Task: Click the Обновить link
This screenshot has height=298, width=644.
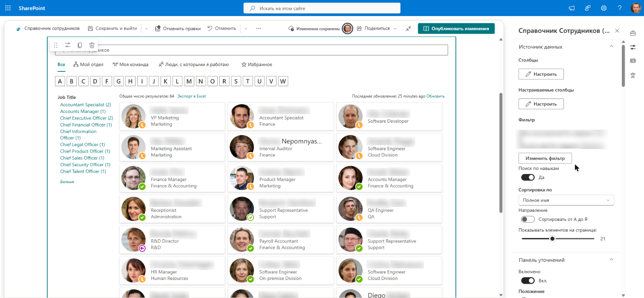Action: coord(435,96)
